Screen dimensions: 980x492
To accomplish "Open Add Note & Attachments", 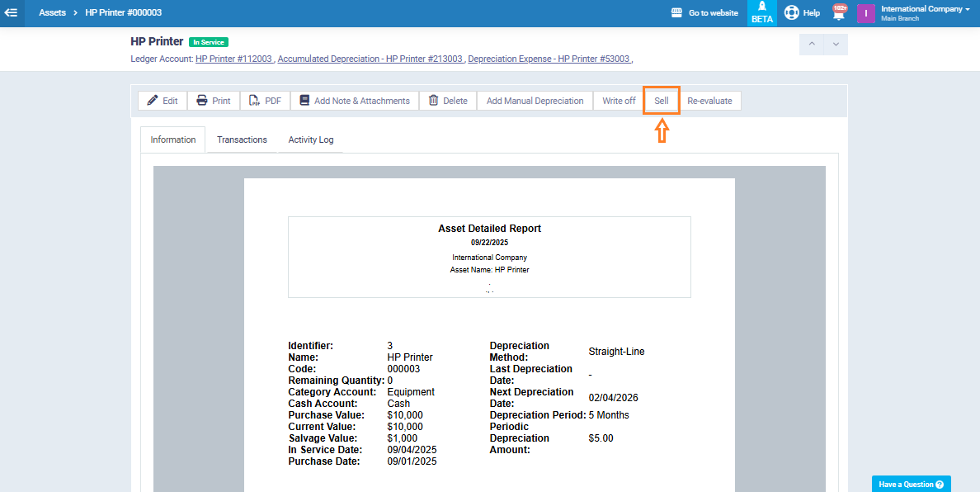I will (354, 101).
